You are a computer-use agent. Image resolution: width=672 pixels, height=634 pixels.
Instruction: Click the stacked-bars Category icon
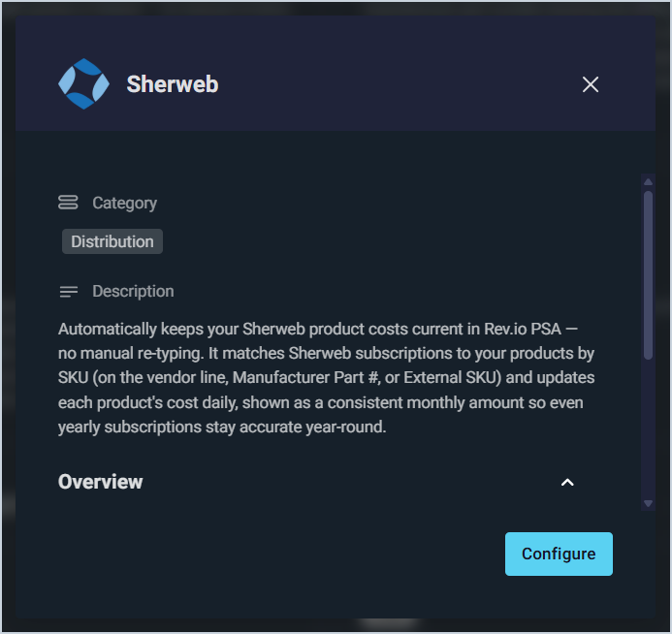(x=68, y=203)
